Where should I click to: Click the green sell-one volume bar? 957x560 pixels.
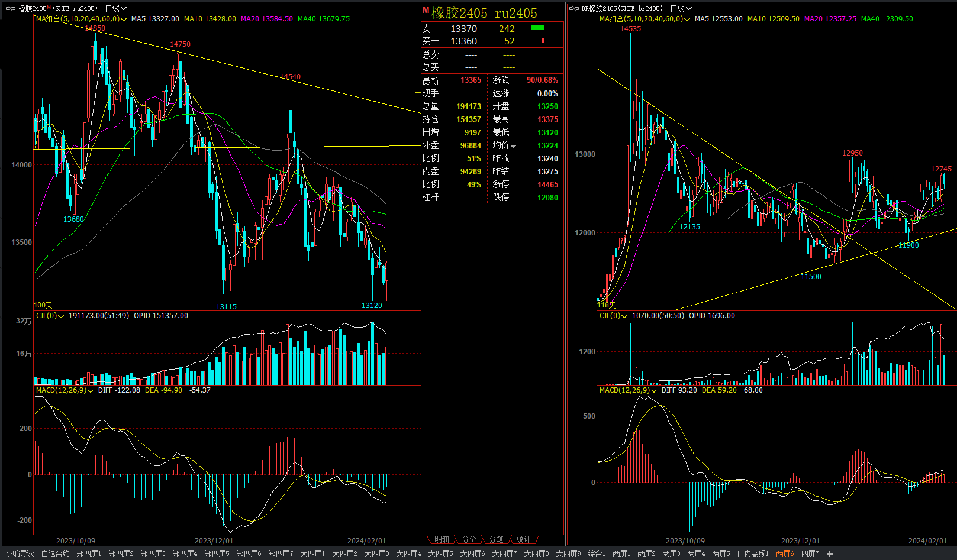click(x=537, y=28)
